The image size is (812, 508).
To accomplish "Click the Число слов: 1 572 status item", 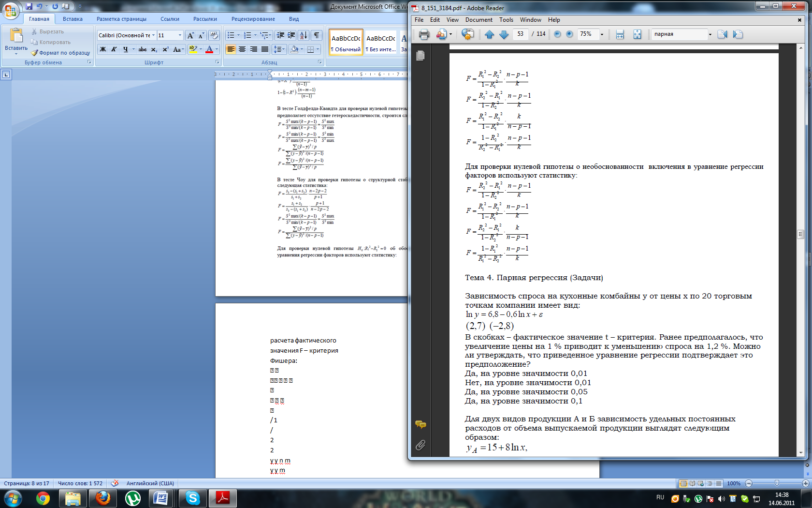I will coord(80,483).
